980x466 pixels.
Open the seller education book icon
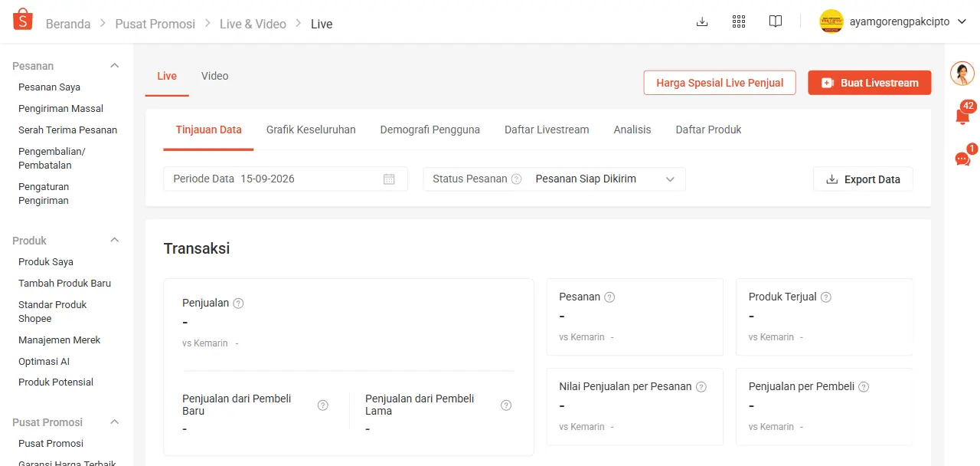(x=776, y=21)
